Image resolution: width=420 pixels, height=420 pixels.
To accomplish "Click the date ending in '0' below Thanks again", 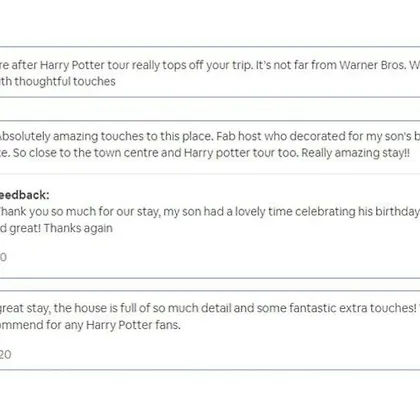I will (x=3, y=257).
